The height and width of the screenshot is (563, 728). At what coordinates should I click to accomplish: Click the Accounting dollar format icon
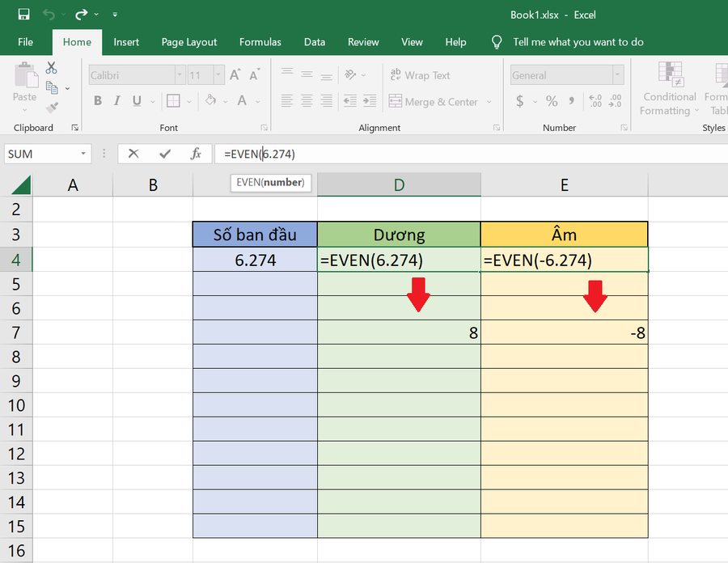coord(520,101)
